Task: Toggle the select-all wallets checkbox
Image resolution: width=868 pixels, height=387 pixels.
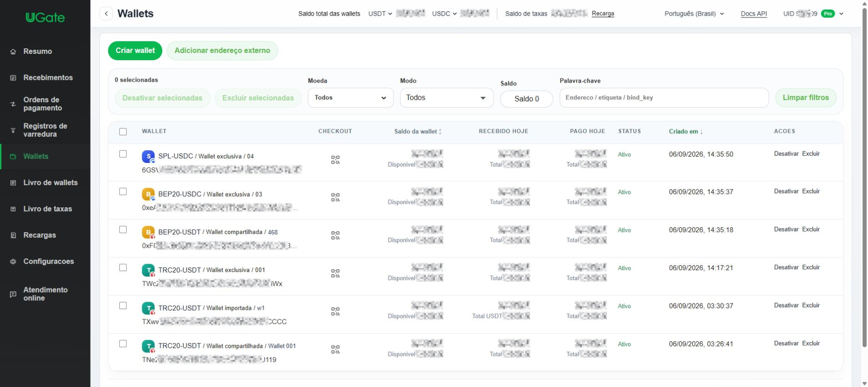Action: [x=123, y=132]
